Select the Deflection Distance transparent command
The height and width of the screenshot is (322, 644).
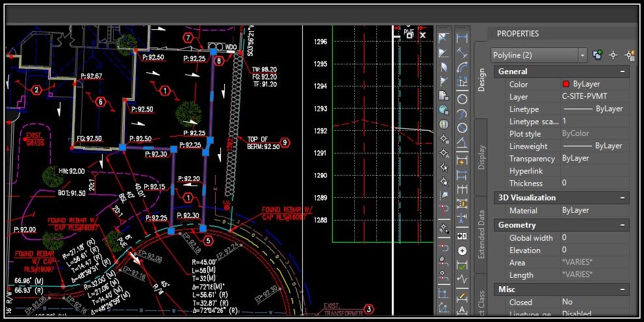[444, 81]
